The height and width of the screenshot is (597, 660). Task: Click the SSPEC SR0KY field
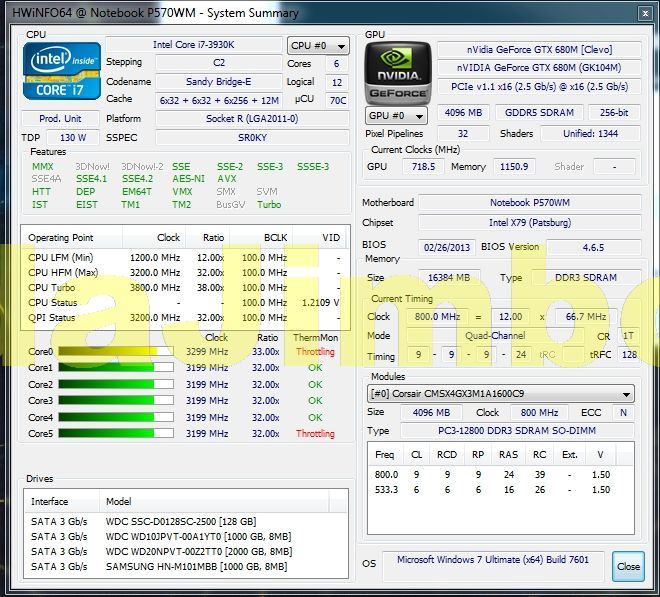pyautogui.click(x=252, y=138)
